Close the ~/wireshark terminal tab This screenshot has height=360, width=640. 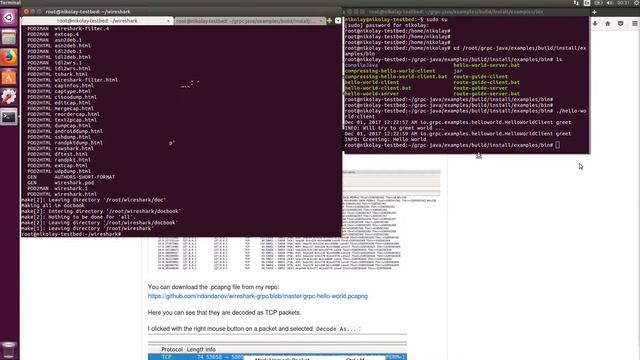(x=168, y=21)
